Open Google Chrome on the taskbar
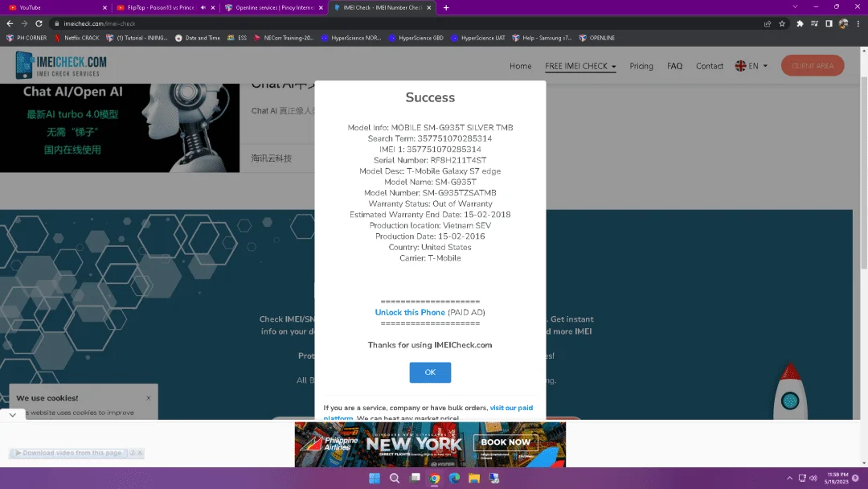This screenshot has height=489, width=868. coord(435,478)
